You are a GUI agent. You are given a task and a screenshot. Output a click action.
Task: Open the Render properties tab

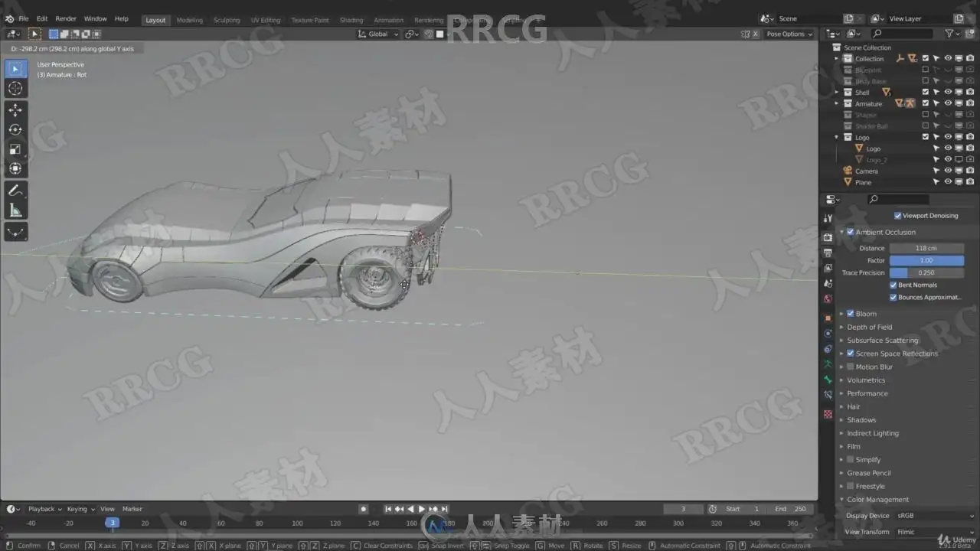tap(828, 236)
